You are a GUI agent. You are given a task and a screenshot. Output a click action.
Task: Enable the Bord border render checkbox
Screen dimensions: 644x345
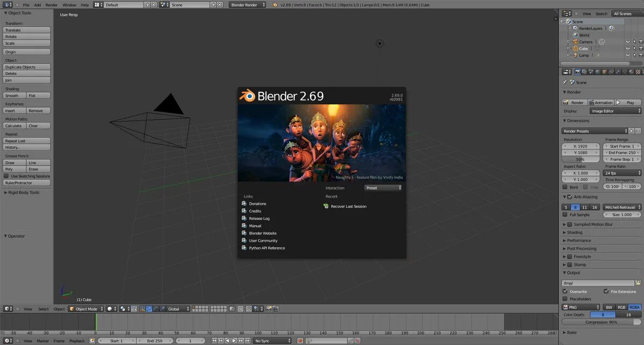pyautogui.click(x=565, y=187)
